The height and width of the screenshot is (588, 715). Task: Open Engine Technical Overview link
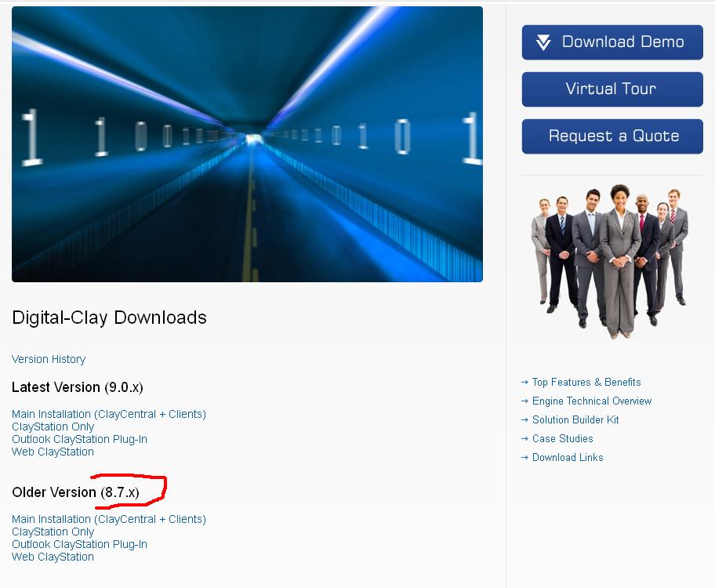(x=592, y=401)
